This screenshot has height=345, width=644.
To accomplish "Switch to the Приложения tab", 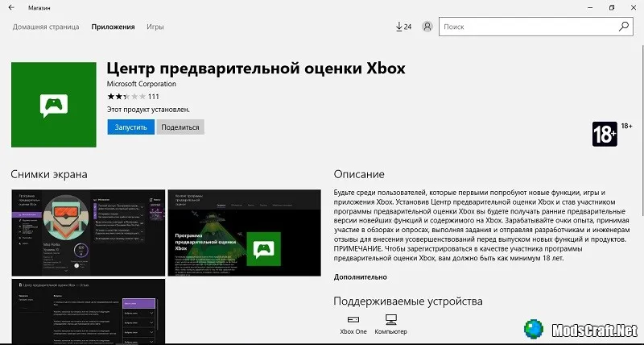I will 113,27.
